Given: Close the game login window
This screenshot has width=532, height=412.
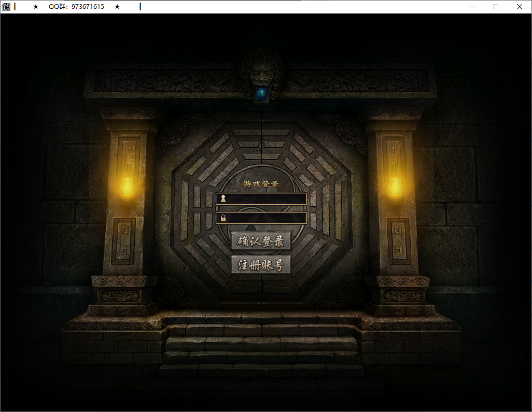Looking at the screenshot, I should (519, 7).
